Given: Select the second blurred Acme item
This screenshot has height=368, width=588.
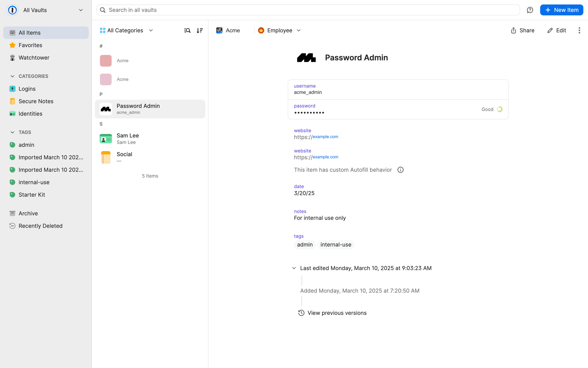Looking at the screenshot, I should pos(150,79).
